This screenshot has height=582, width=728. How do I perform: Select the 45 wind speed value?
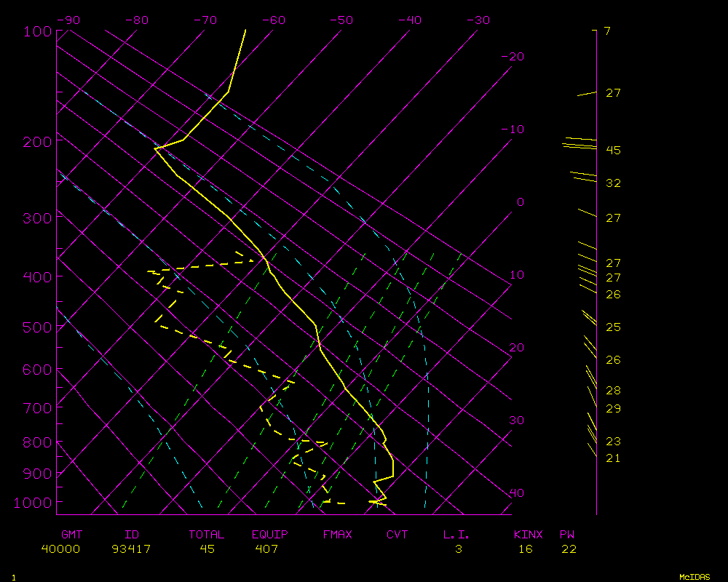coord(613,151)
